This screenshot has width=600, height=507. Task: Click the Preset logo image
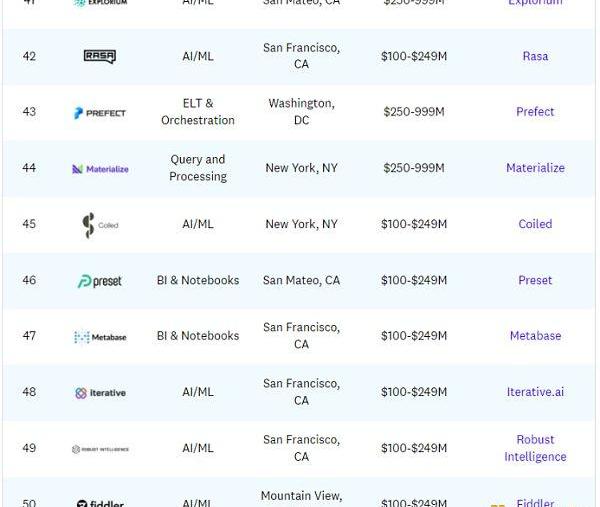pyautogui.click(x=99, y=281)
